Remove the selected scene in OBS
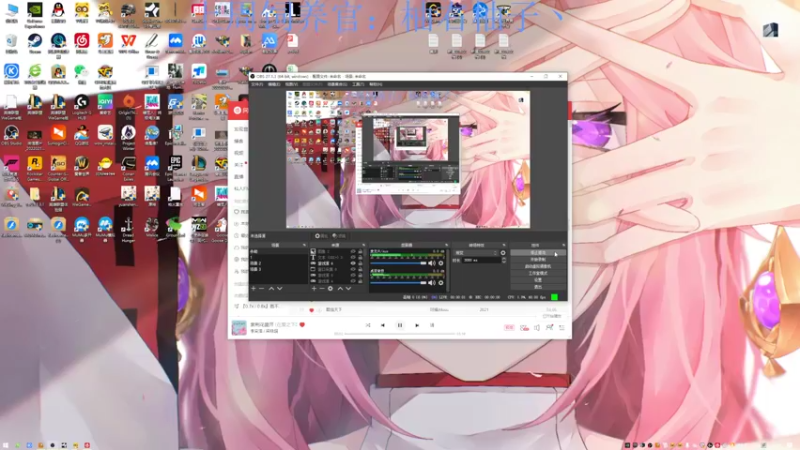The height and width of the screenshot is (450, 800). (262, 288)
